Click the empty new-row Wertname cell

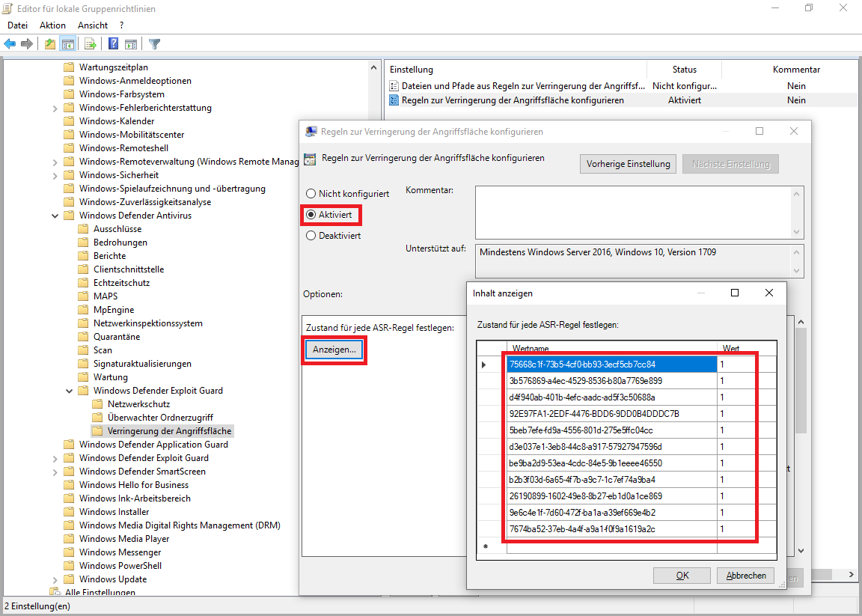point(612,546)
